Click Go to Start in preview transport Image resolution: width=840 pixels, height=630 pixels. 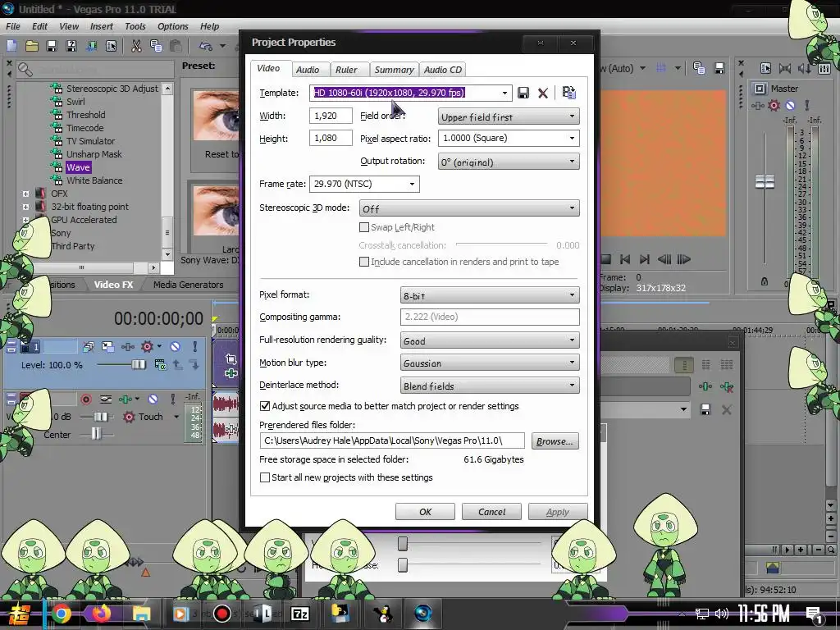[x=624, y=259]
